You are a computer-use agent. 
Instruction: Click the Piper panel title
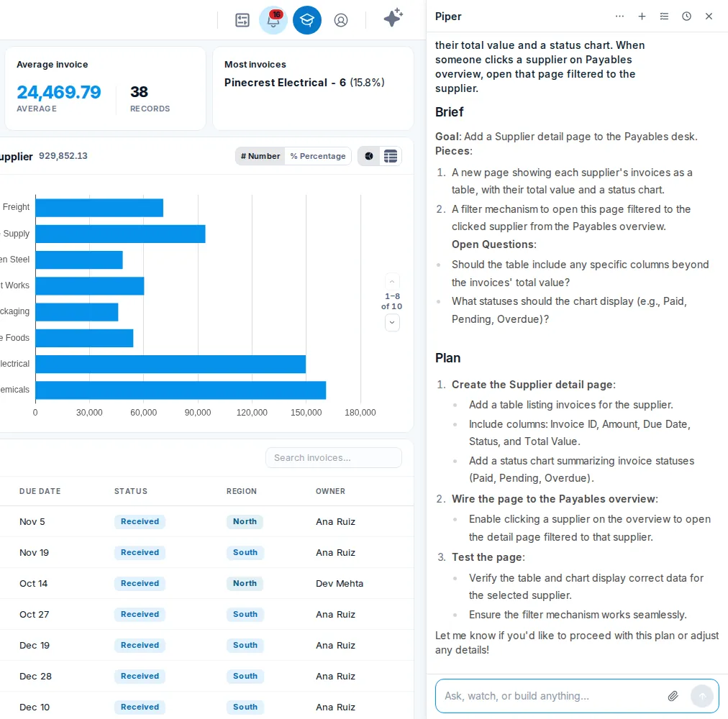coord(448,17)
